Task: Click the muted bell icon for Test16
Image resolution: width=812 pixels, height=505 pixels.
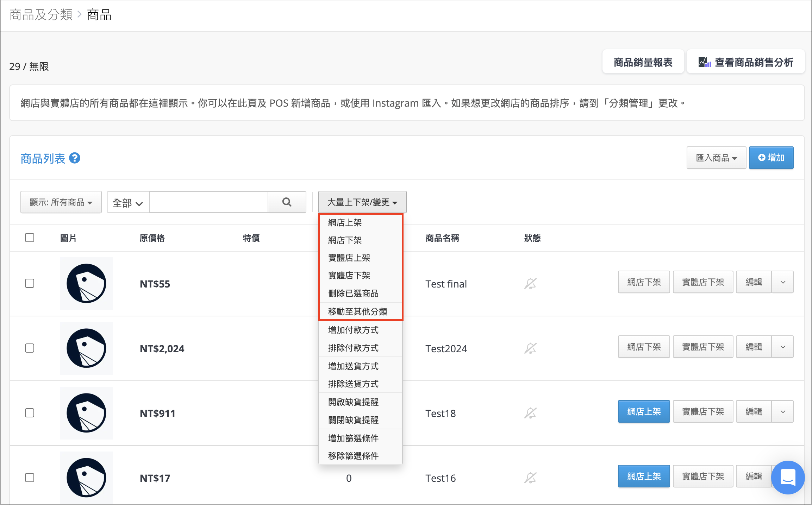Action: pos(530,478)
